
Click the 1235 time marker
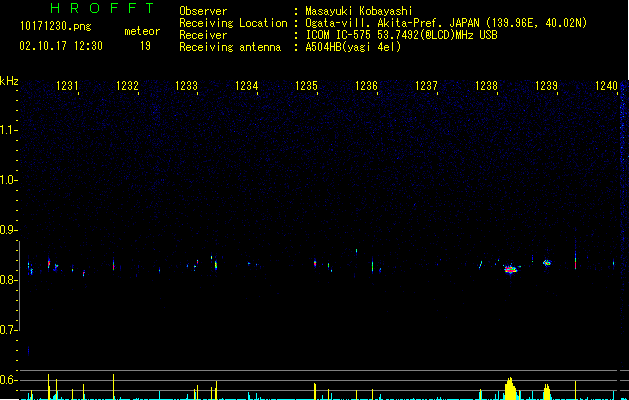coord(306,86)
